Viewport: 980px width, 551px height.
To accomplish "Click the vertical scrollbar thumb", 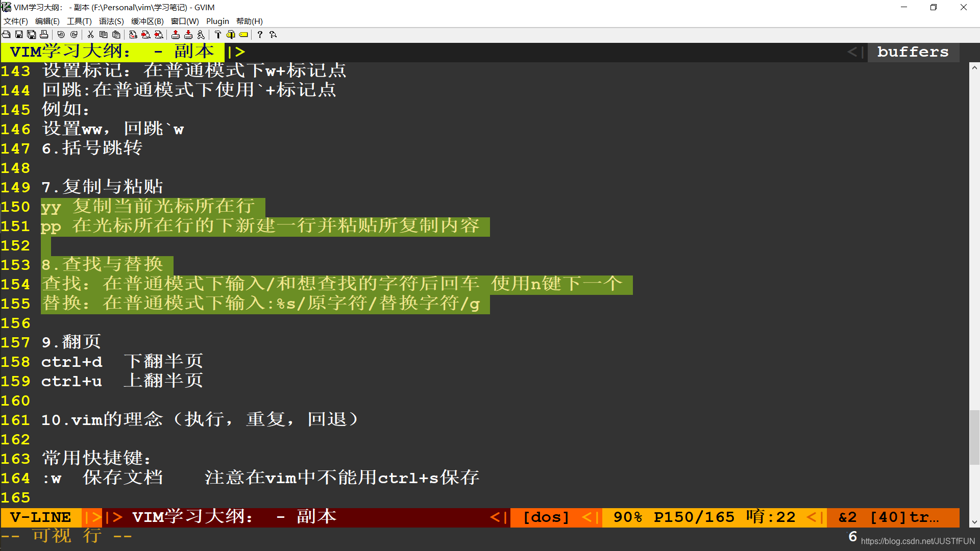I will click(974, 437).
